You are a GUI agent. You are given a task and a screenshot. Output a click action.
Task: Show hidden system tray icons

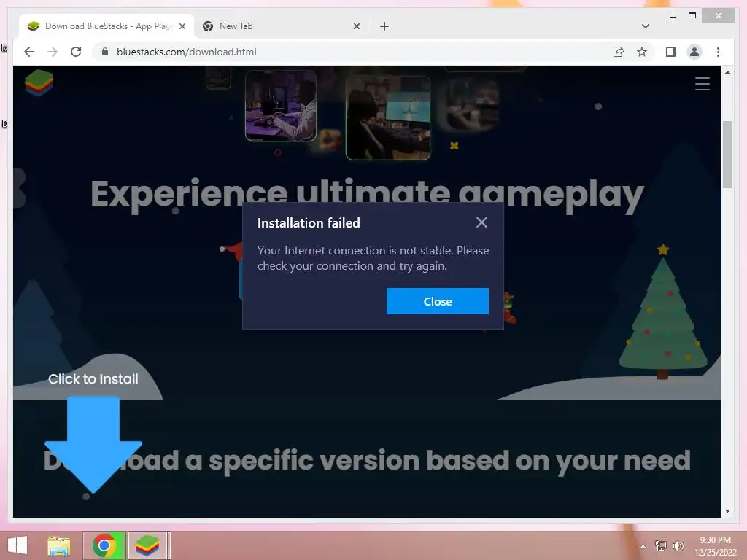coord(643,546)
